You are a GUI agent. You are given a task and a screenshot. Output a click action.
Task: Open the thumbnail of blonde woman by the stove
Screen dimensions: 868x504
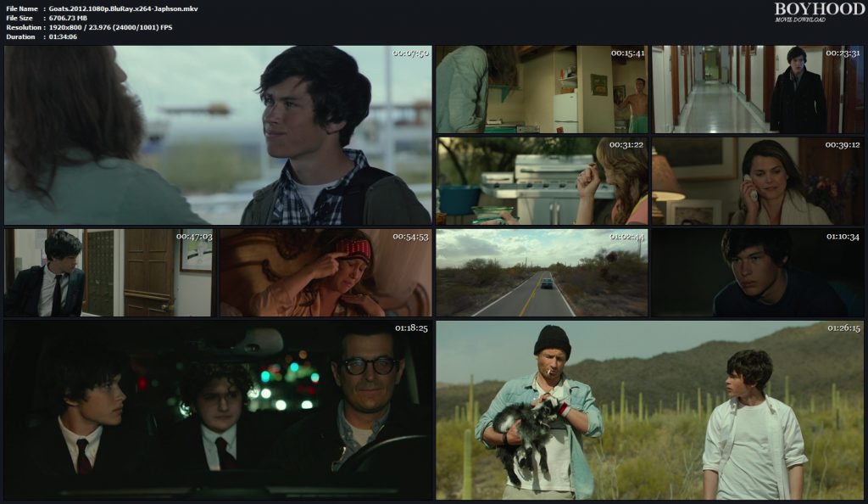coord(542,181)
